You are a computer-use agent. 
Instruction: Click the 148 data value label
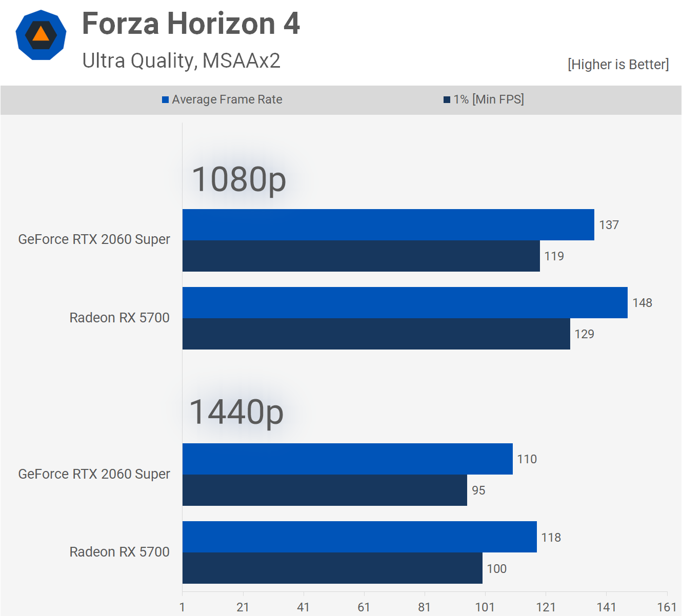point(642,303)
